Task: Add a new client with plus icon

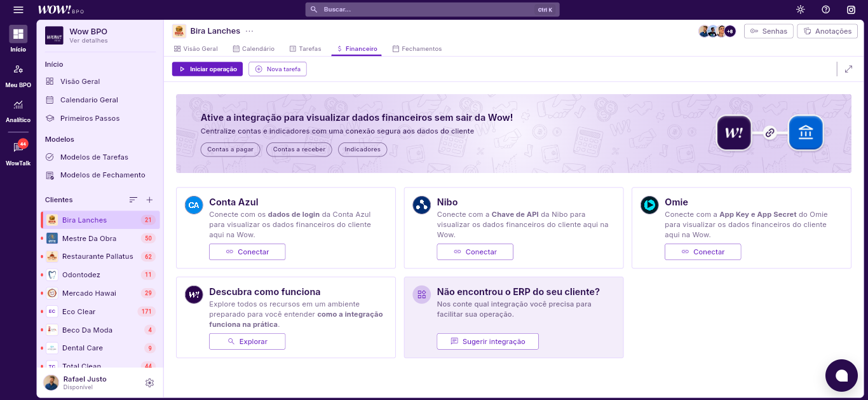Action: tap(149, 200)
